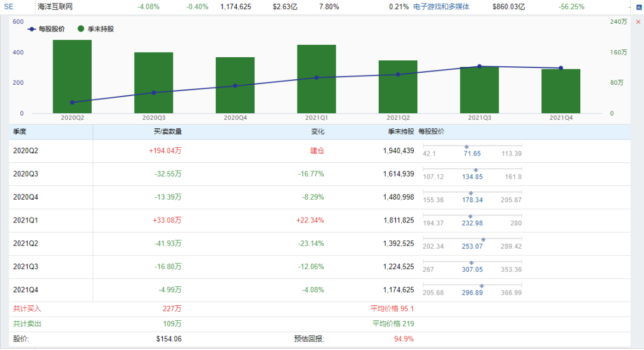The image size is (644, 350).
Task: Click the 2020Q2 green bar
Action: pyautogui.click(x=72, y=76)
